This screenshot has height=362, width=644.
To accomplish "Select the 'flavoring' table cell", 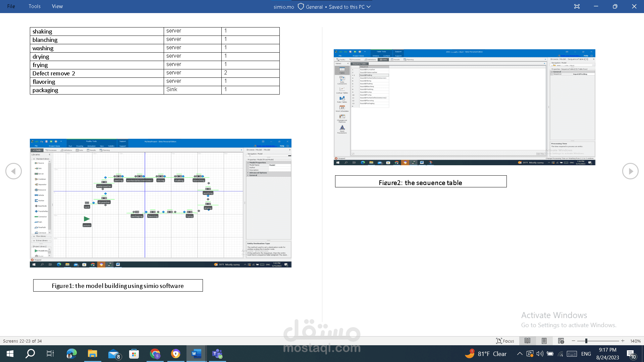I will [97, 82].
